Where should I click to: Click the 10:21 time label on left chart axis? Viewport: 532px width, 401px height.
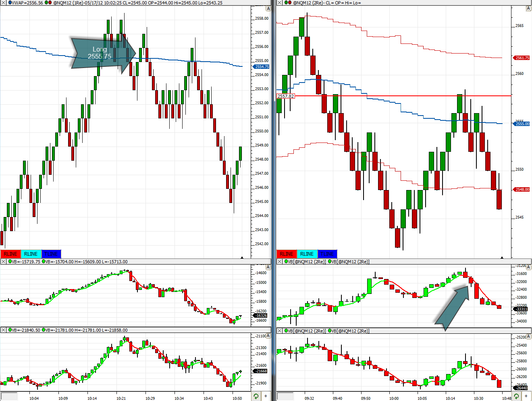click(121, 399)
